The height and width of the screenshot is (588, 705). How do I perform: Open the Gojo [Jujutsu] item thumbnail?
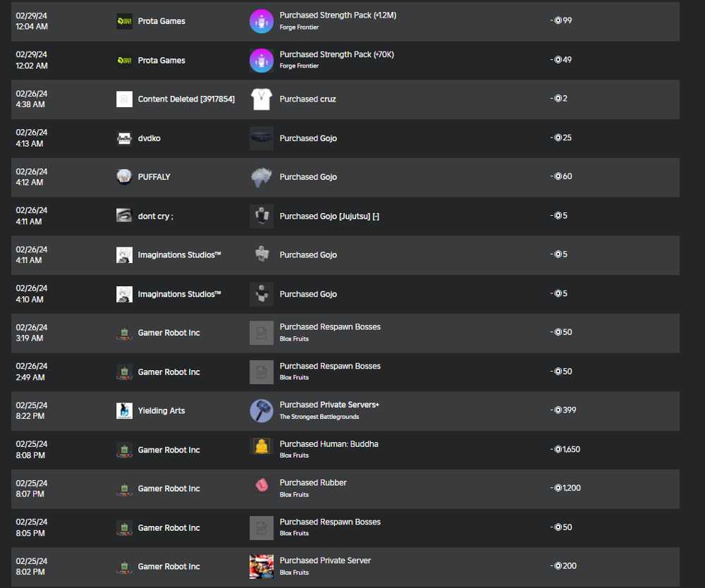262,216
